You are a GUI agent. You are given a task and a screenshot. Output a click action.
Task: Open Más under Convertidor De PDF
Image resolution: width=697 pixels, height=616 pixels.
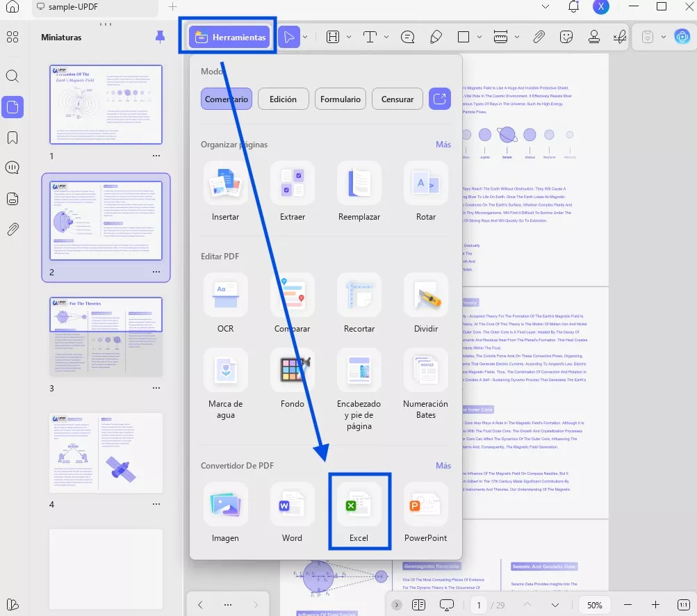coord(443,466)
